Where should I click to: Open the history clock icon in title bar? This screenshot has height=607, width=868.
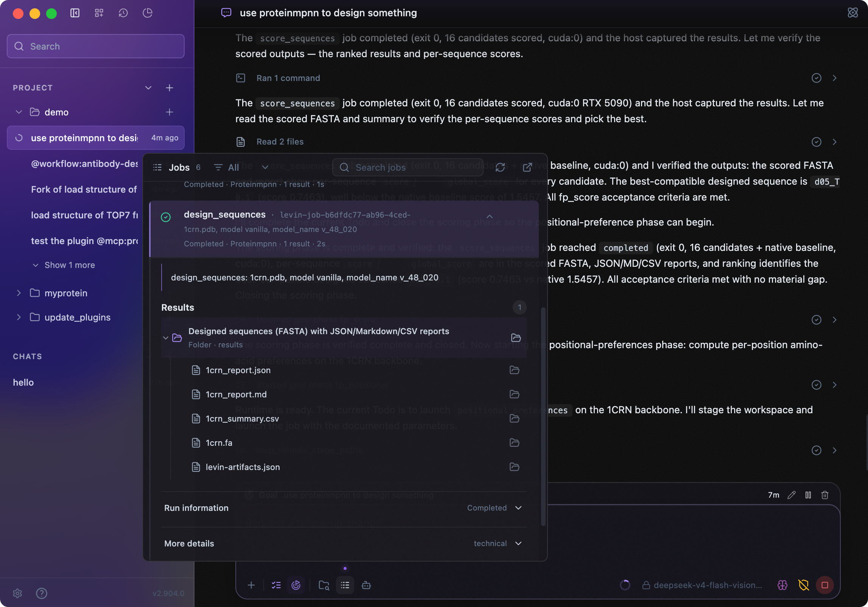click(123, 13)
